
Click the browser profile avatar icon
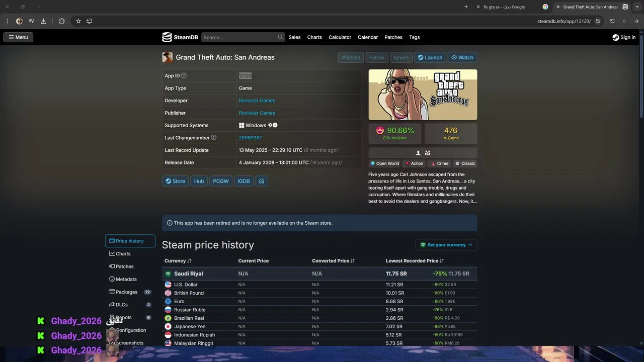coord(19,21)
